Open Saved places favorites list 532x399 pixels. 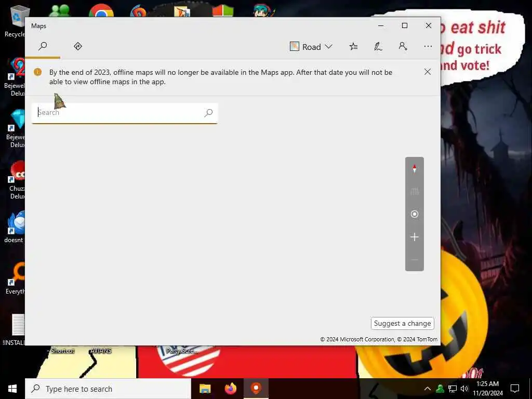coord(353,46)
